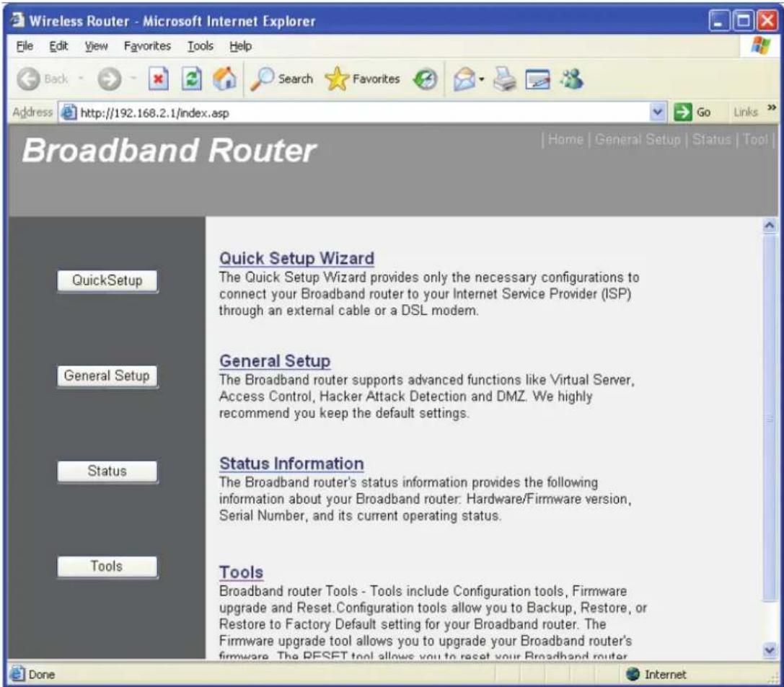Open the Tools heading link
Screen dimensions: 784x687
pyautogui.click(x=241, y=572)
